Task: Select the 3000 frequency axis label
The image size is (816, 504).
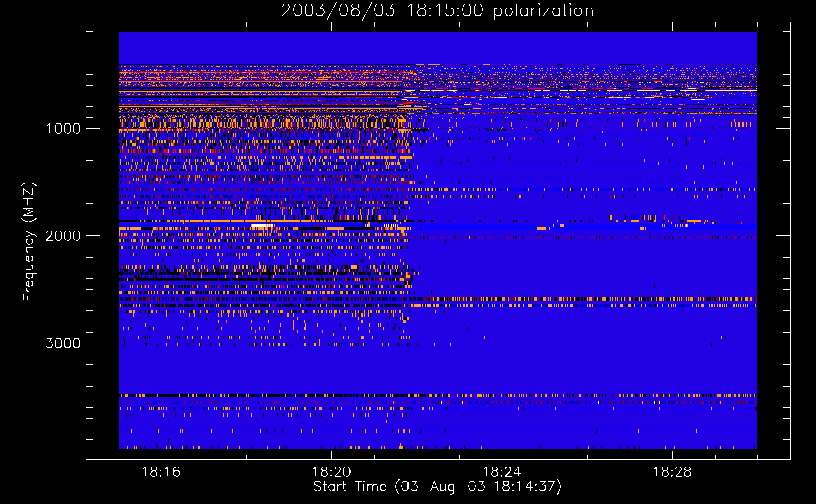Action: coord(63,343)
